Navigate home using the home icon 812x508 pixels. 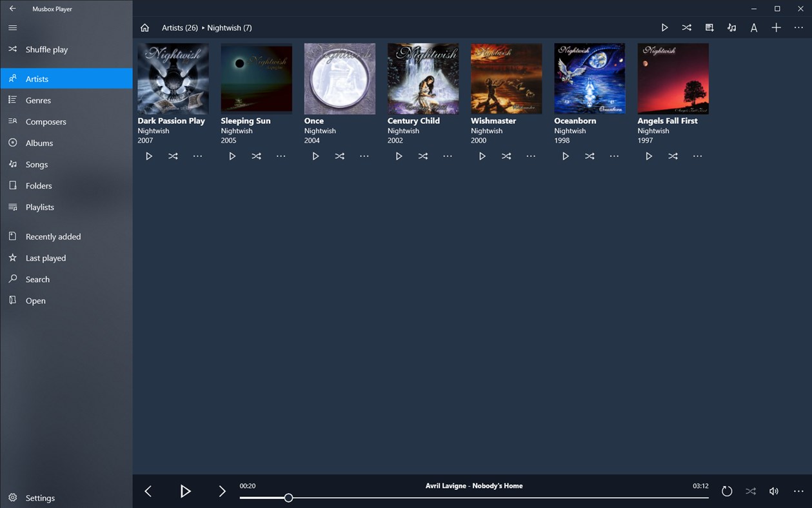[144, 27]
